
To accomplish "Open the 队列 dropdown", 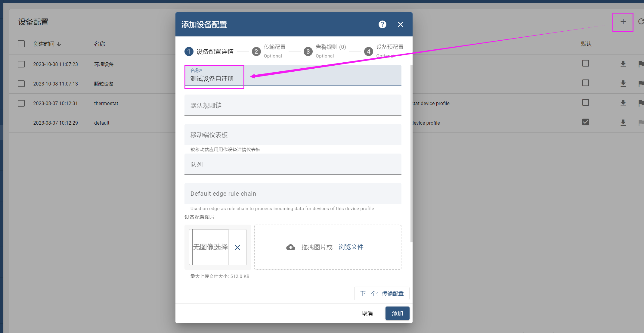I will click(x=293, y=164).
